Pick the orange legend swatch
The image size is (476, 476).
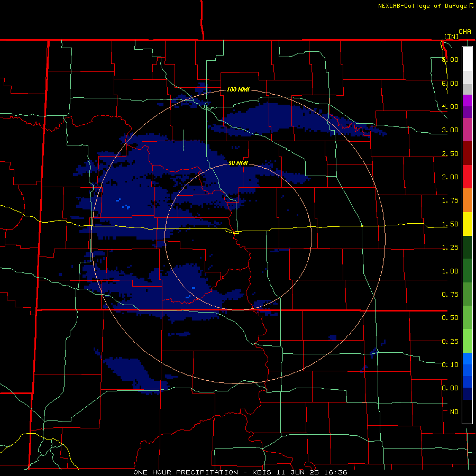pos(467,200)
